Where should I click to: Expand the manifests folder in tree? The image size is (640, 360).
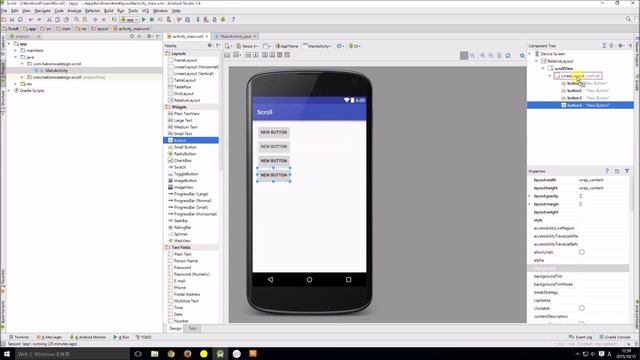16,51
